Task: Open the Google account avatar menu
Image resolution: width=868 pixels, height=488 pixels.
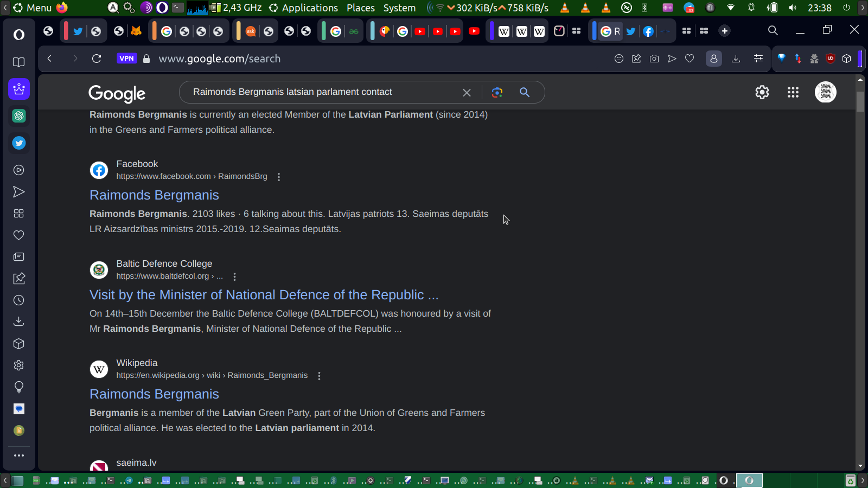Action: pyautogui.click(x=826, y=92)
